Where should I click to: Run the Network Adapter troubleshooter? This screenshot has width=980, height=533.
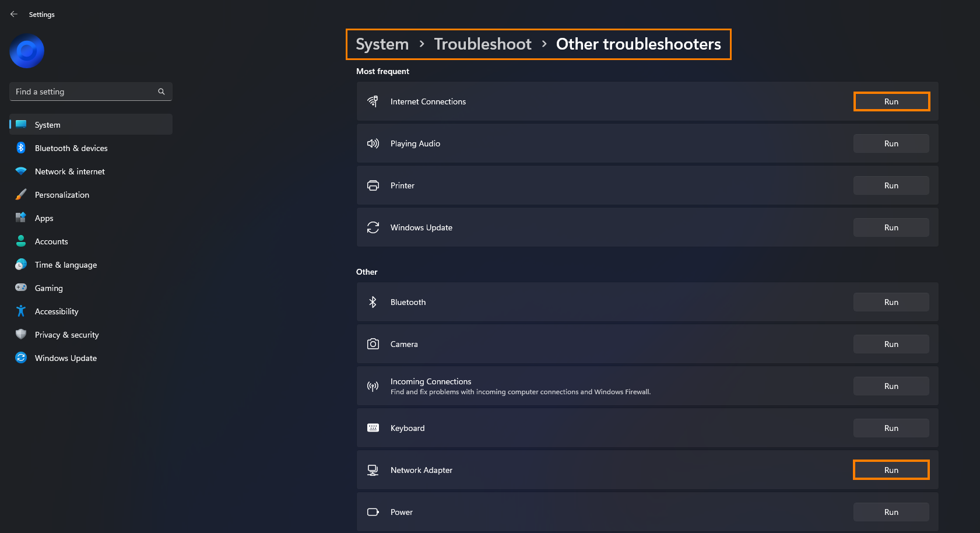coord(891,470)
